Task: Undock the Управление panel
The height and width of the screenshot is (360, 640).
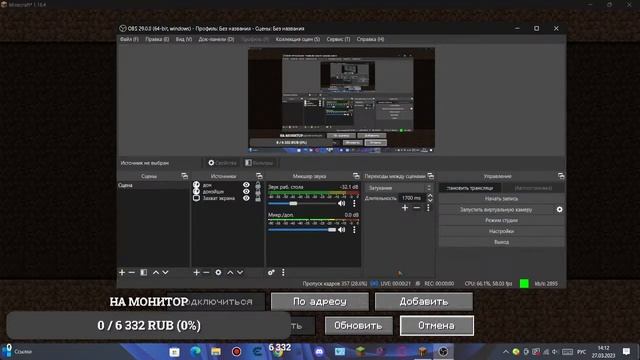Action: pyautogui.click(x=561, y=176)
